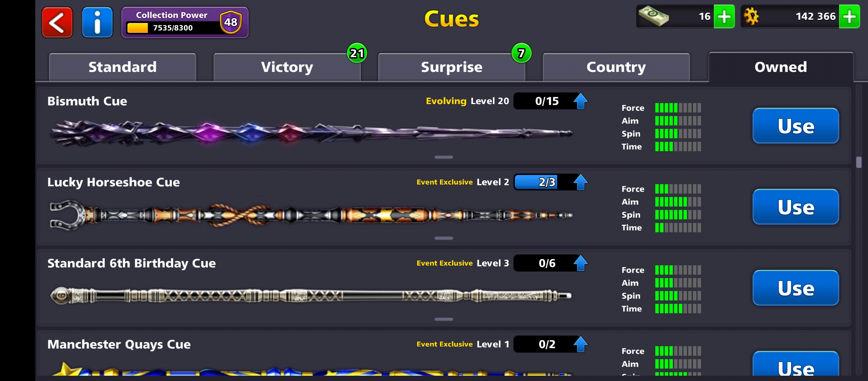Image resolution: width=868 pixels, height=381 pixels.
Task: Switch to the Standard tab
Action: pos(122,67)
